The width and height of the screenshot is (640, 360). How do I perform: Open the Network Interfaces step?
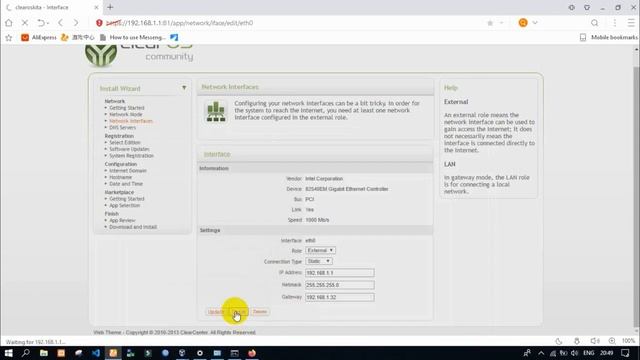point(131,121)
